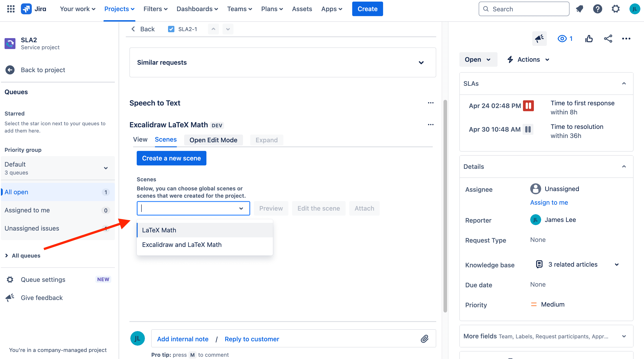
Task: Open the Unassigned issues queue
Action: click(x=58, y=228)
